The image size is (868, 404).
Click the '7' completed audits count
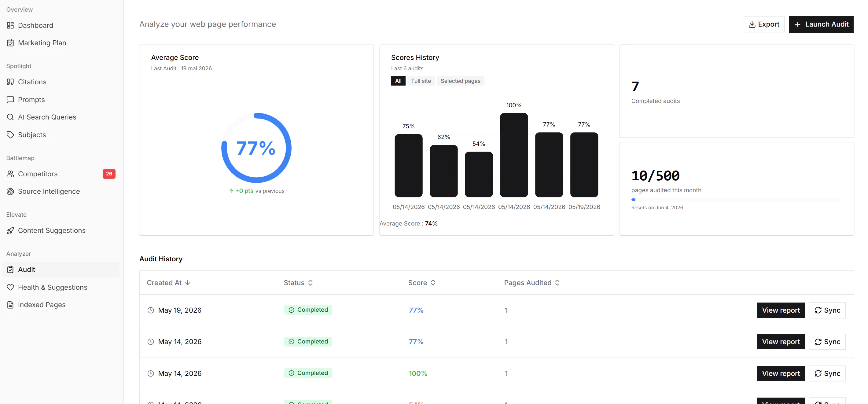635,86
